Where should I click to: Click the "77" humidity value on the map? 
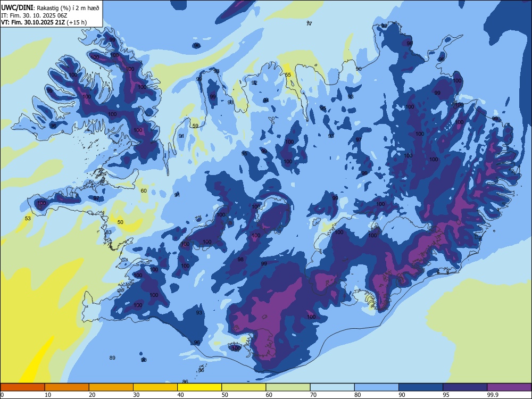tap(309, 23)
